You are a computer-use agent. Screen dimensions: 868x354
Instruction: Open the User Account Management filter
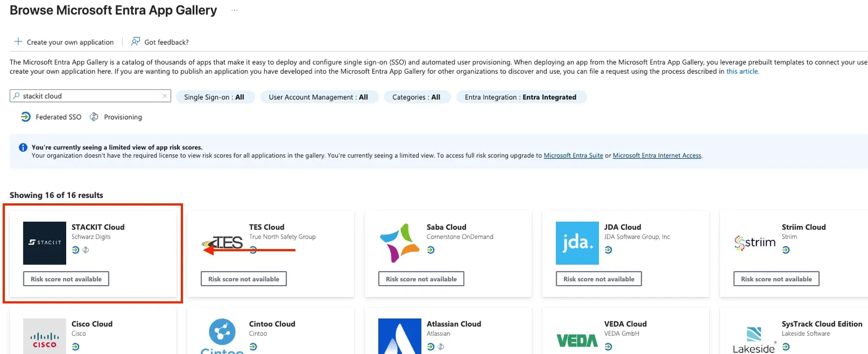[x=319, y=97]
